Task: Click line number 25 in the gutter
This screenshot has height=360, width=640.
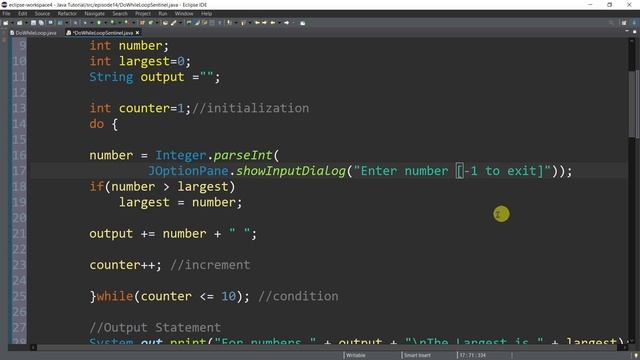Action: click(x=19, y=296)
